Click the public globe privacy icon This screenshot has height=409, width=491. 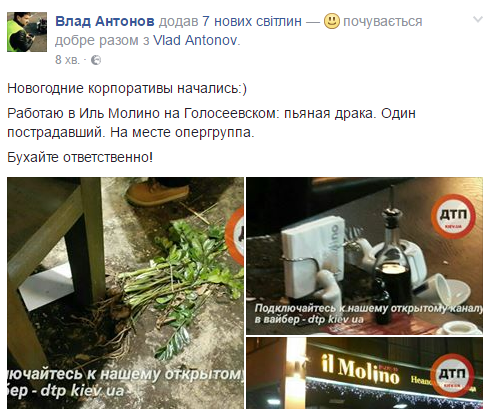96,60
